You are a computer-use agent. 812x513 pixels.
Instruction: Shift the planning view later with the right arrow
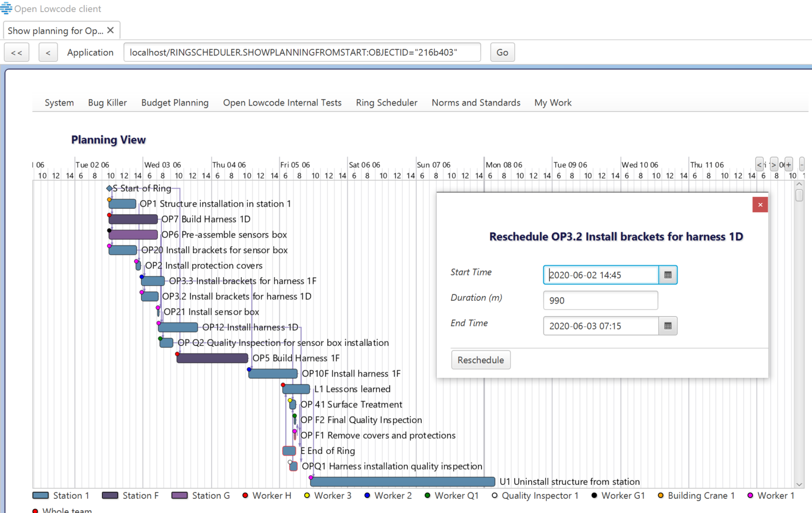pyautogui.click(x=773, y=165)
